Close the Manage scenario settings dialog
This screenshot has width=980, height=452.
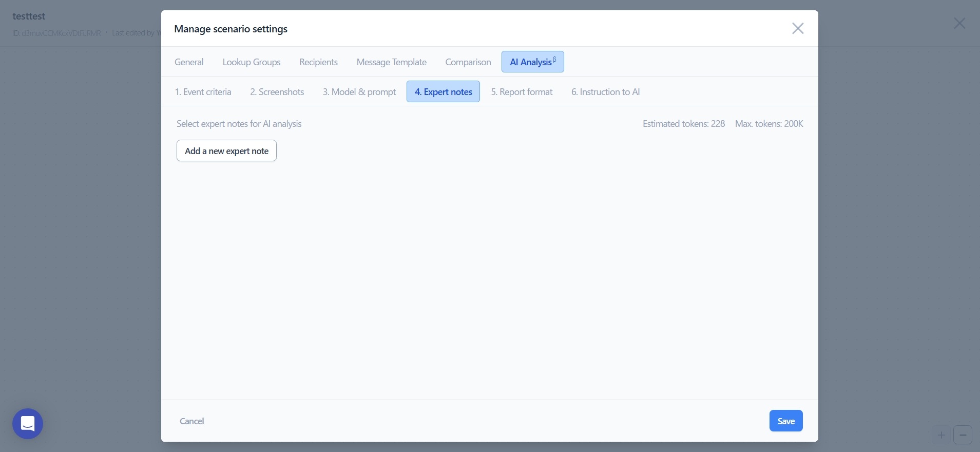tap(797, 28)
